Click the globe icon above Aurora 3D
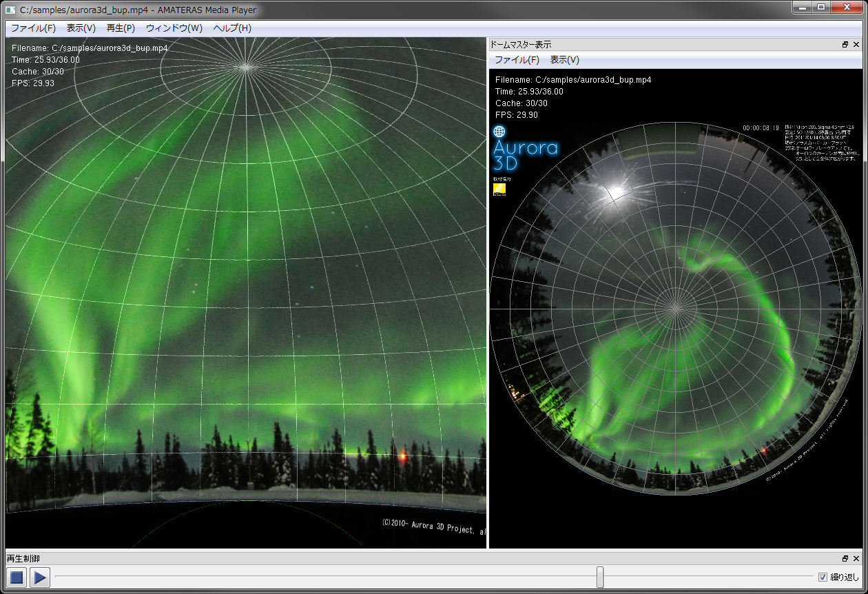The image size is (868, 594). click(499, 132)
